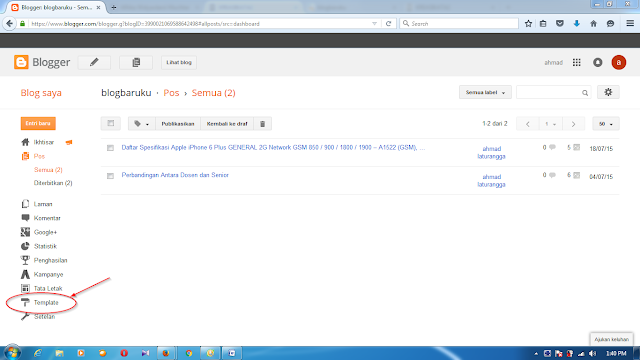This screenshot has width=640, height=360.
Task: Open the Firefox hamburger menu
Action: [x=630, y=24]
